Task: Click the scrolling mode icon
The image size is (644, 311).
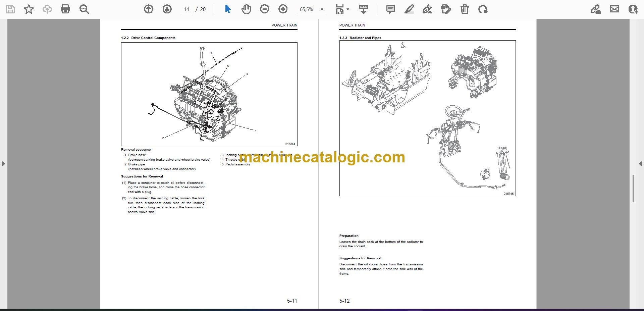Action: tap(364, 9)
